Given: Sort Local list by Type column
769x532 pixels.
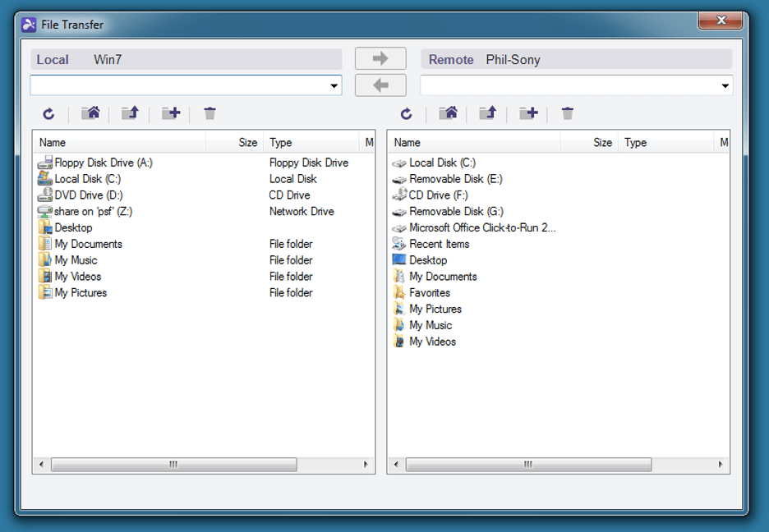Looking at the screenshot, I should 311,143.
